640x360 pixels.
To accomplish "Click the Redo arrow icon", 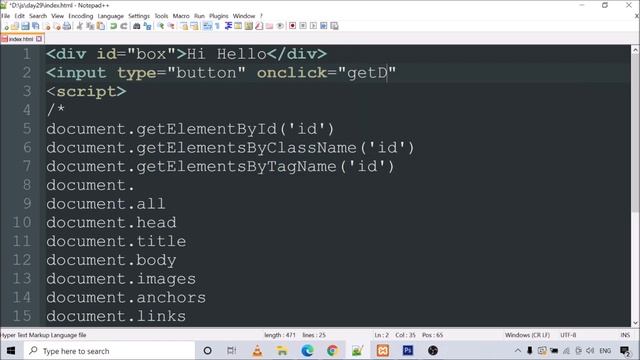I will click(124, 26).
